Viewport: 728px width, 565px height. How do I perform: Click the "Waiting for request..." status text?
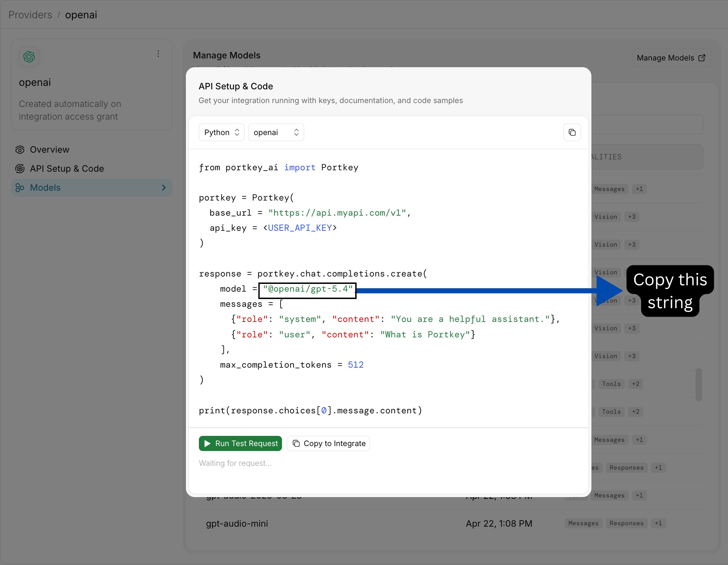235,463
